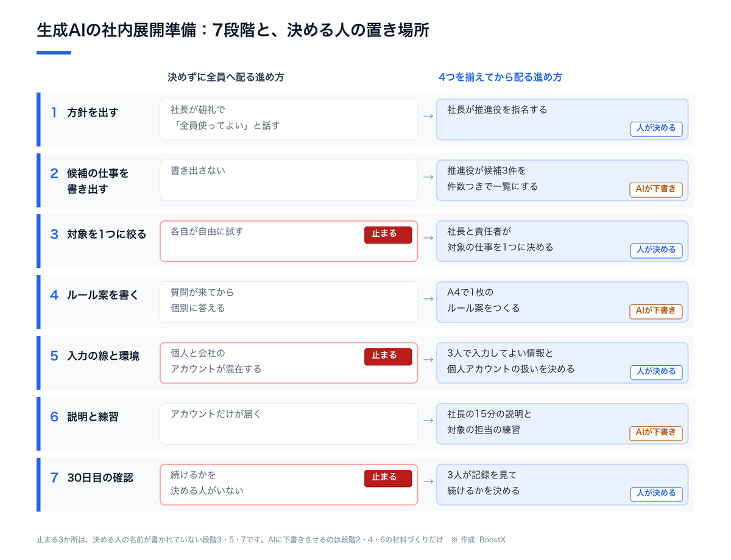Select step label 方針を出す

coord(93,112)
